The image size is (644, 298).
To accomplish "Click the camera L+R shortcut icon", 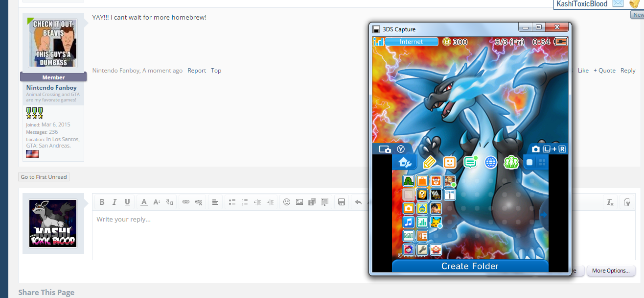I will click(x=548, y=149).
